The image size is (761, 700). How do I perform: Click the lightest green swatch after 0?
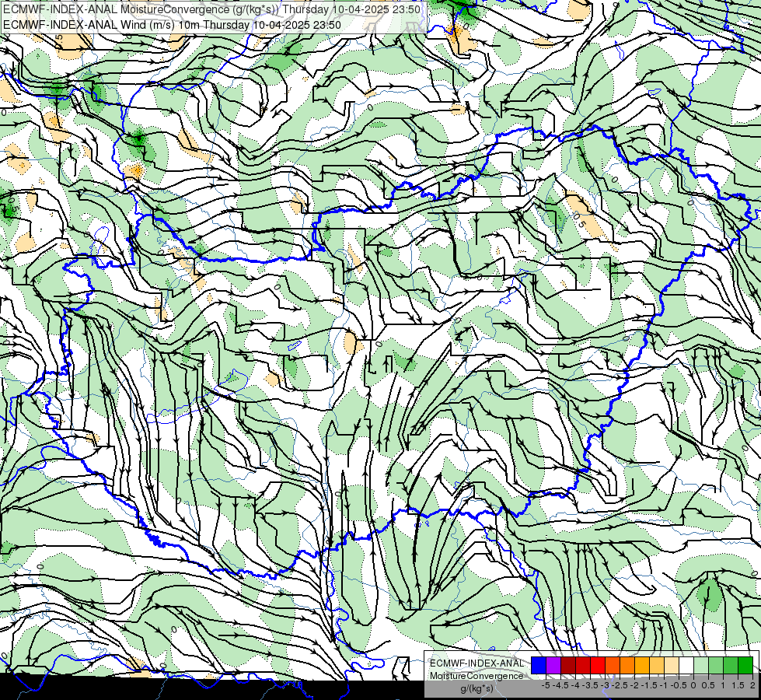coord(701,666)
